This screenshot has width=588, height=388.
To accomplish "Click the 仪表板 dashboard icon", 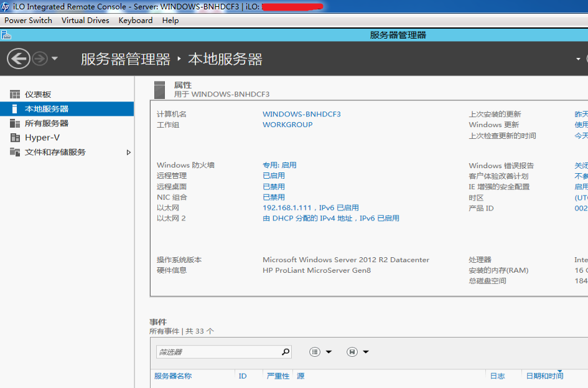I will tap(15, 94).
